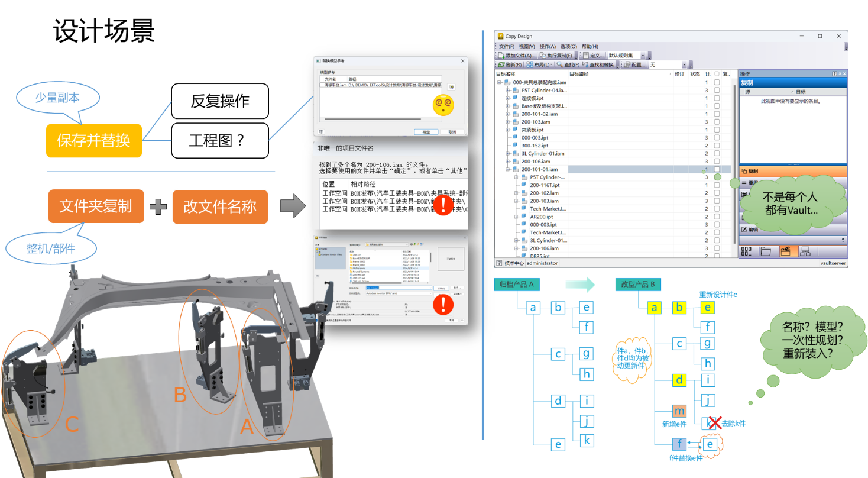Expand the 200-103.iam tree node
This screenshot has width=868, height=478.
click(x=507, y=122)
